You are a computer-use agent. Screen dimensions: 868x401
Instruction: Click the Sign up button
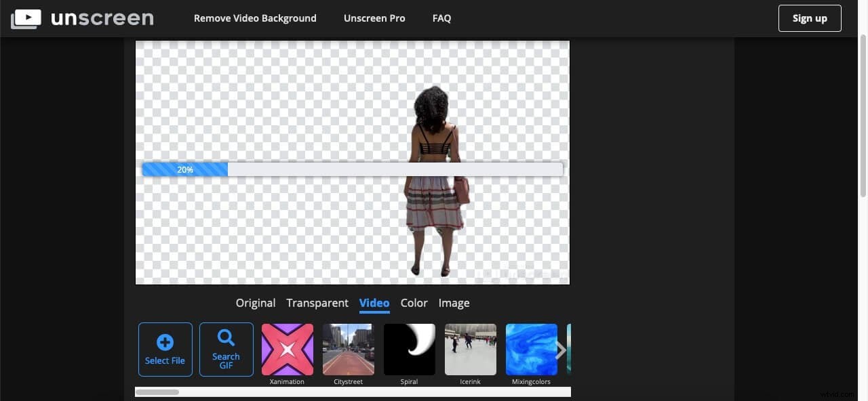[809, 18]
